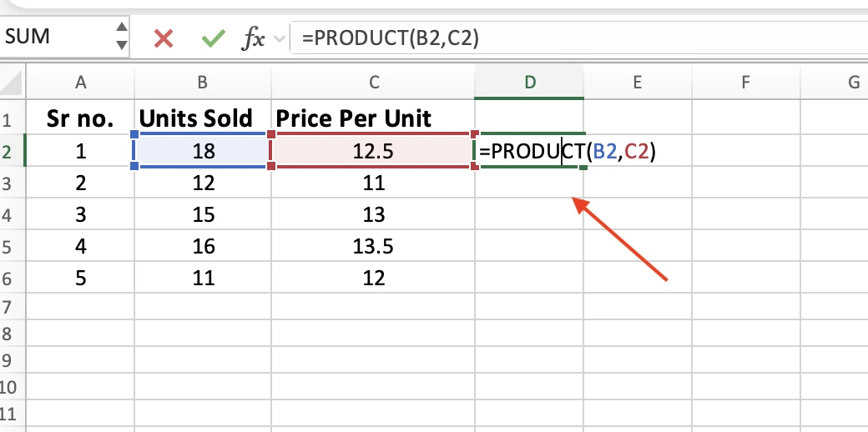Viewport: 868px width, 432px height.
Task: Select column A header
Action: 81,83
